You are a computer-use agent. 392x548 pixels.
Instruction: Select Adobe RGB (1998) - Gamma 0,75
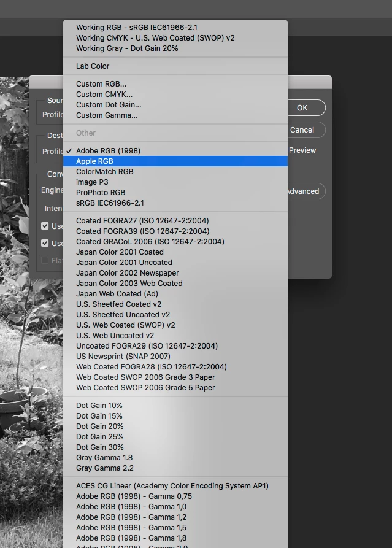[x=175, y=496]
